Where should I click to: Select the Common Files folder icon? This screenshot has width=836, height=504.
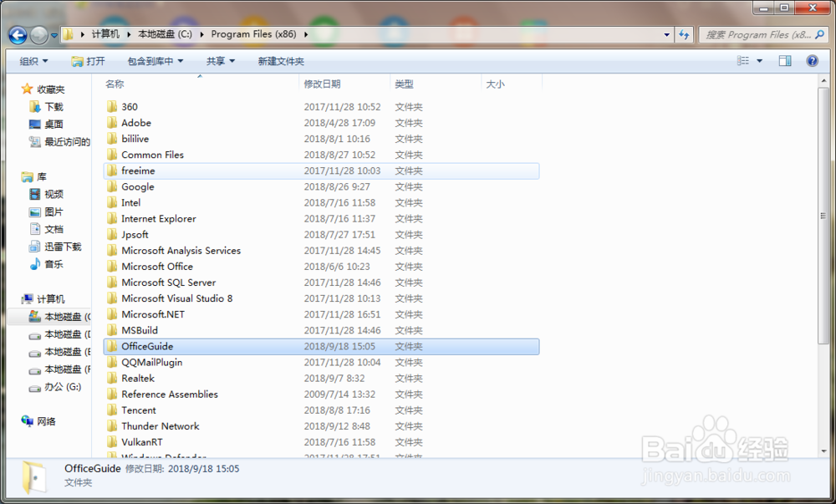(112, 155)
